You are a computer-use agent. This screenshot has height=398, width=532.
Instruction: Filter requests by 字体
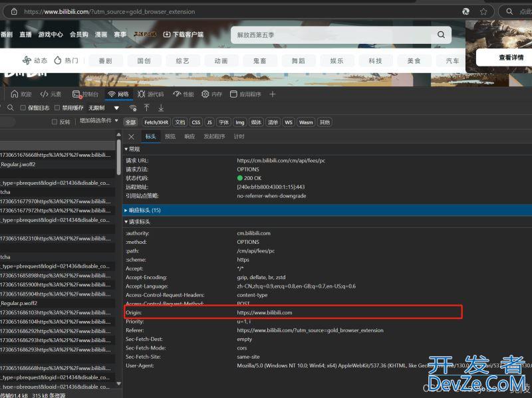pyautogui.click(x=223, y=122)
